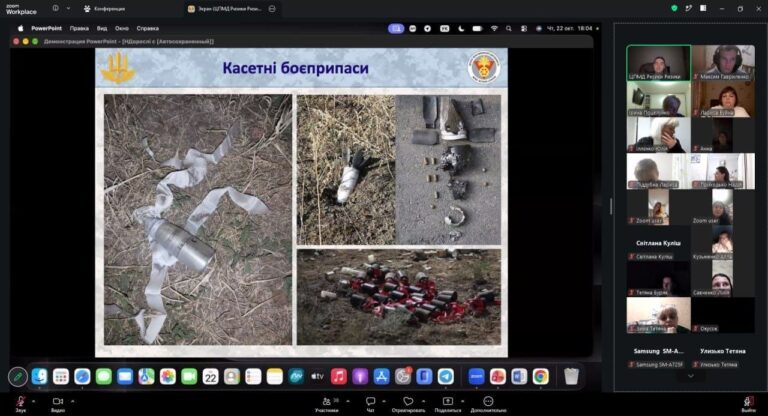
Task: Click the icon beside the green shield
Action: [689, 8]
